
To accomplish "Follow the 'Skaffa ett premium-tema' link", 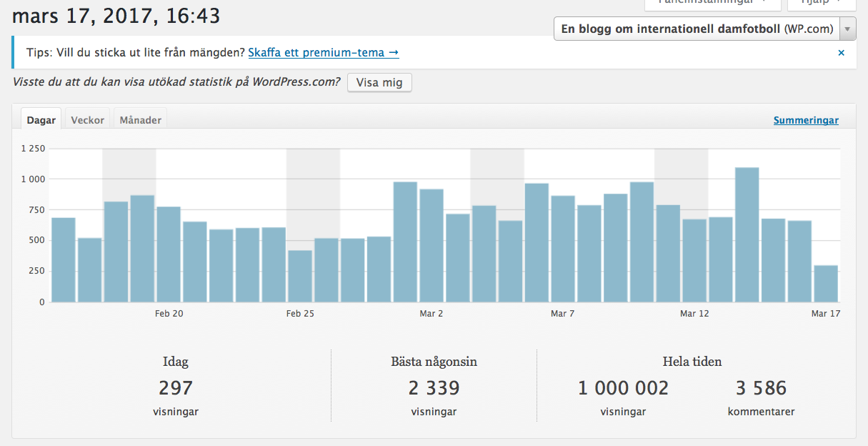I will coord(323,53).
